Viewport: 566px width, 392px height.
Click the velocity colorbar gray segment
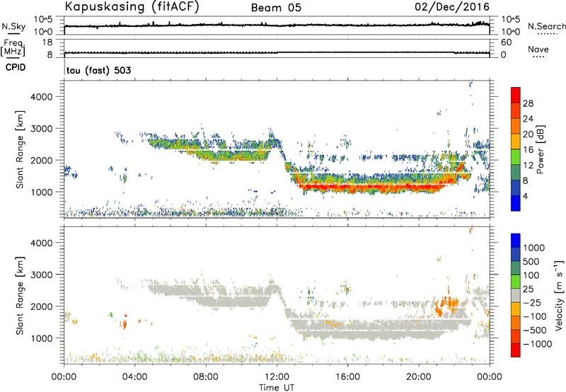[516, 296]
